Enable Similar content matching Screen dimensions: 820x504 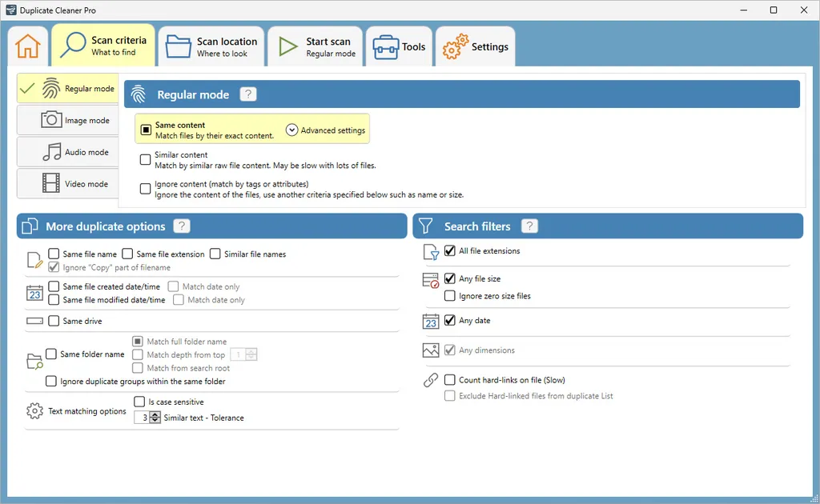[146, 159]
